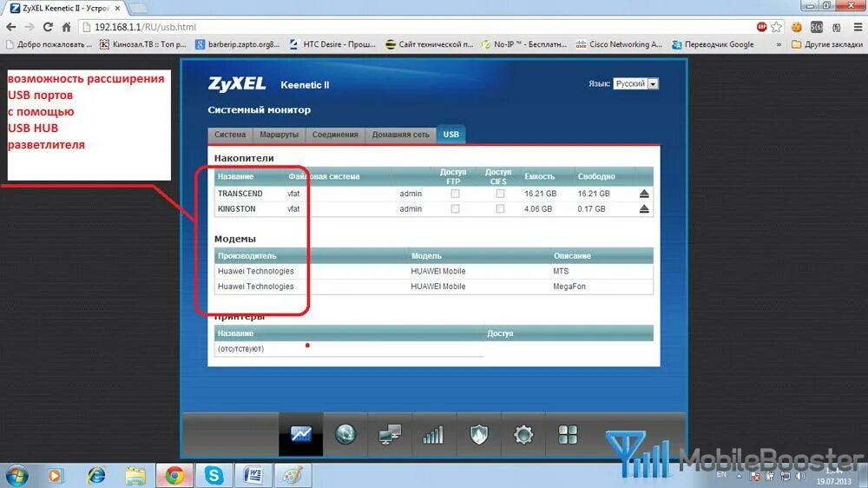Click the MegaFon modem description
This screenshot has height=488, width=868.
(569, 287)
